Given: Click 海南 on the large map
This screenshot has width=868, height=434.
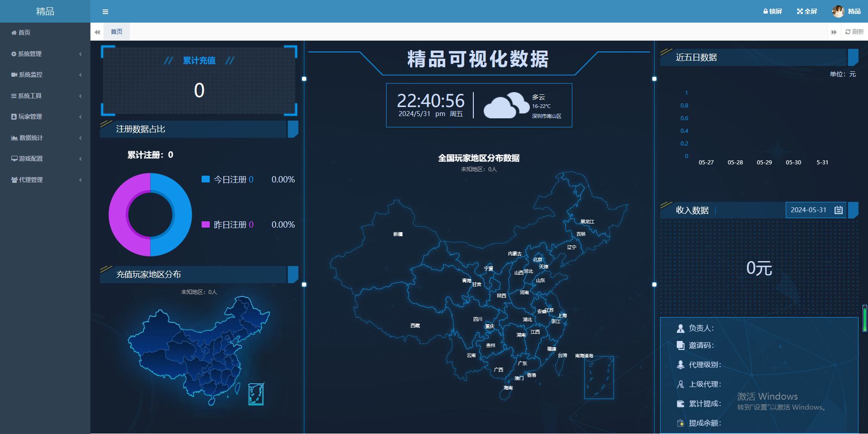Looking at the screenshot, I should pyautogui.click(x=508, y=388).
